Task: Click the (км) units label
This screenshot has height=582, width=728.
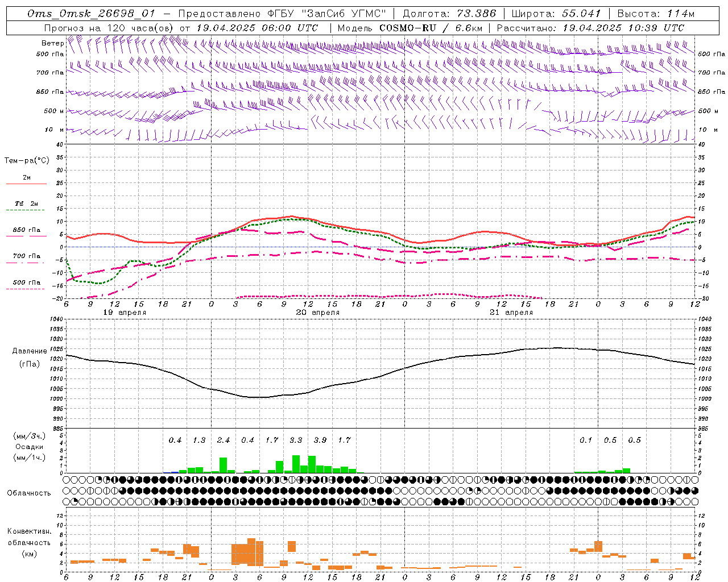Action: [x=30, y=554]
